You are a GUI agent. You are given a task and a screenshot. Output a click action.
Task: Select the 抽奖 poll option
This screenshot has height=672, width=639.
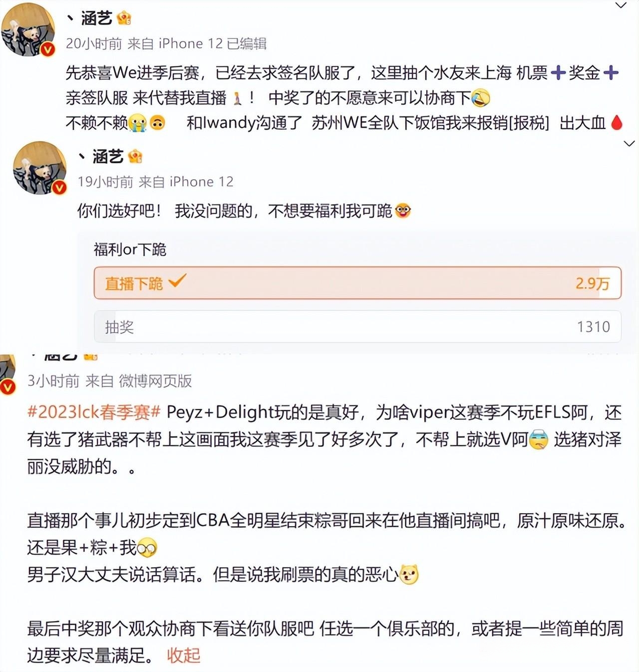357,327
